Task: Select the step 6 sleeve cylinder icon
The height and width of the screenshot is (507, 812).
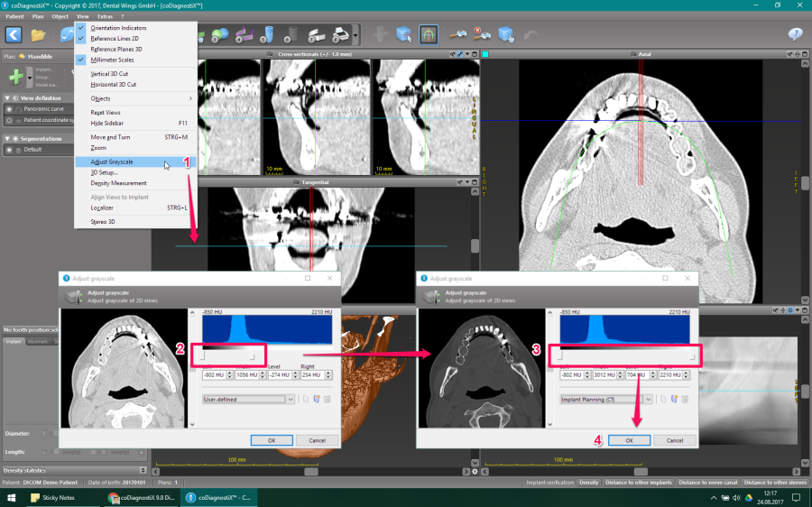Action: pos(291,35)
